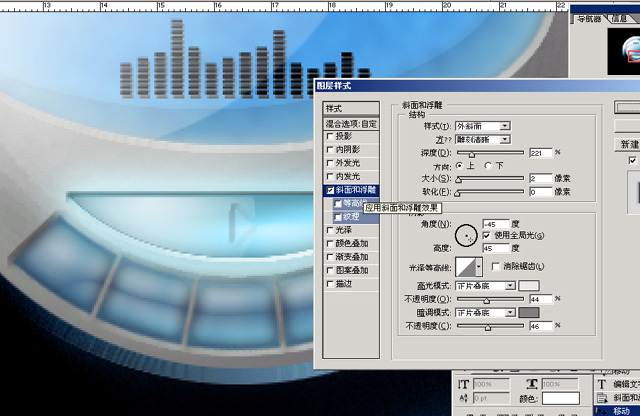Click the 深度(D) depth slider

(x=490, y=153)
